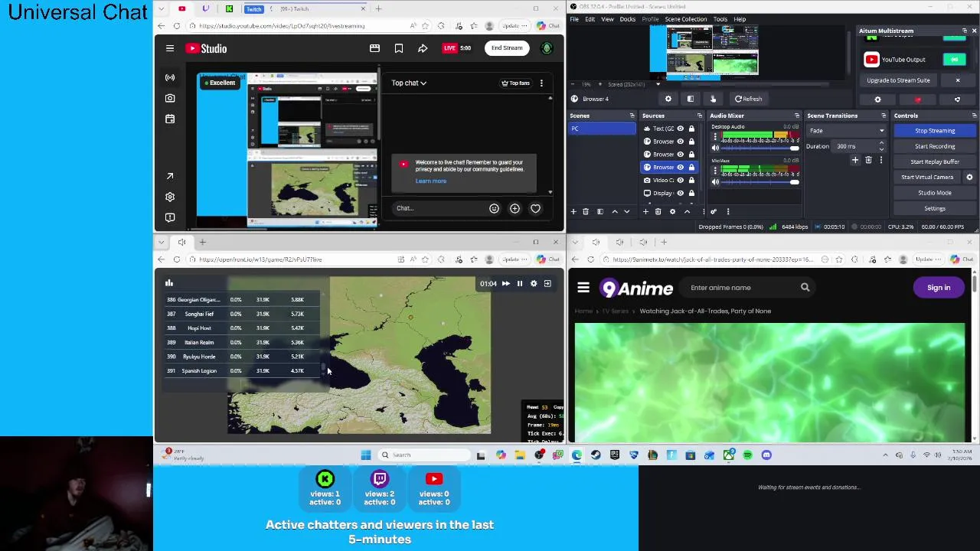Click the share arrow in Studio header
The width and height of the screenshot is (980, 551).
point(423,48)
